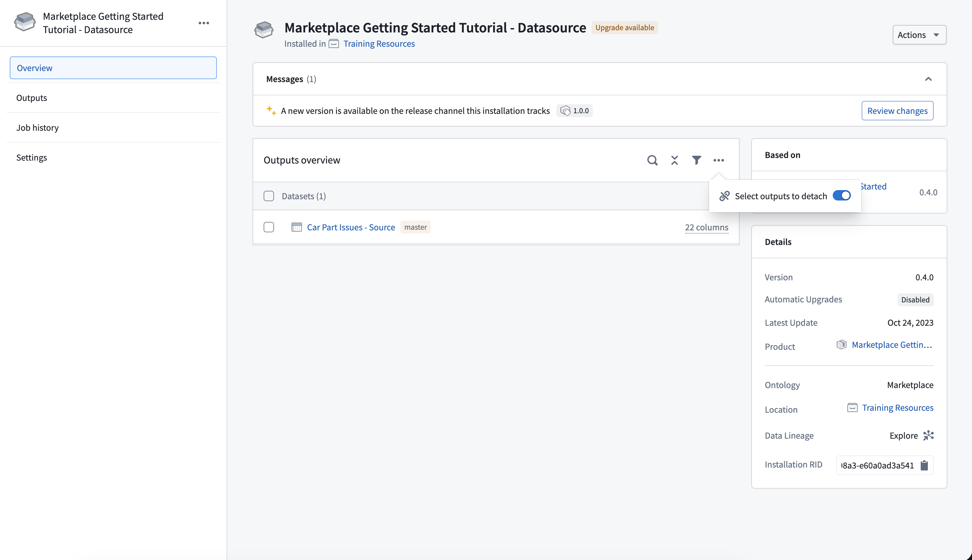The width and height of the screenshot is (972, 560).
Task: Copy the Installation RID with clipboard icon
Action: [924, 465]
